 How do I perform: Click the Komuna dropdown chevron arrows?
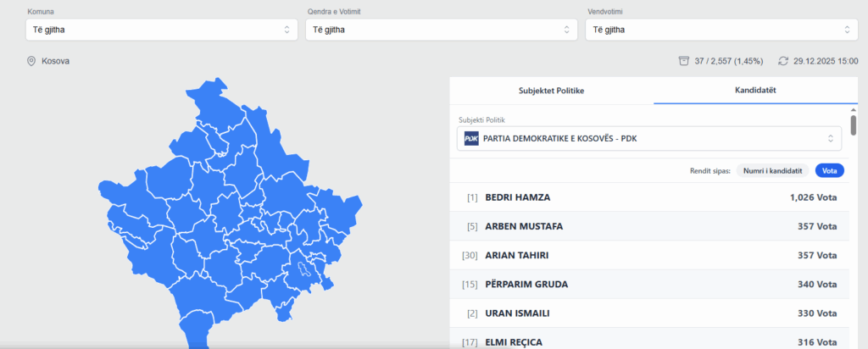pos(287,30)
